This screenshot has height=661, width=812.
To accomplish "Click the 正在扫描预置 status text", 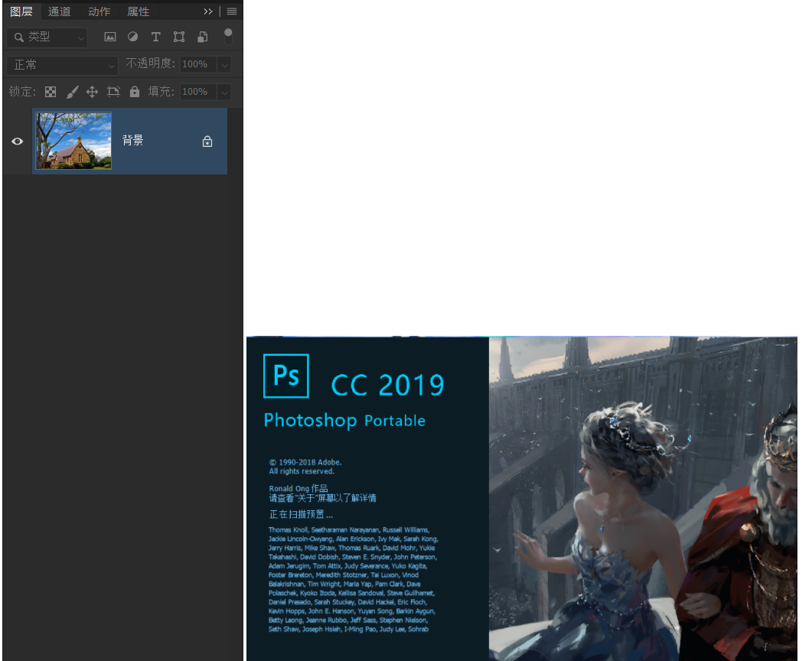I will pos(301,515).
